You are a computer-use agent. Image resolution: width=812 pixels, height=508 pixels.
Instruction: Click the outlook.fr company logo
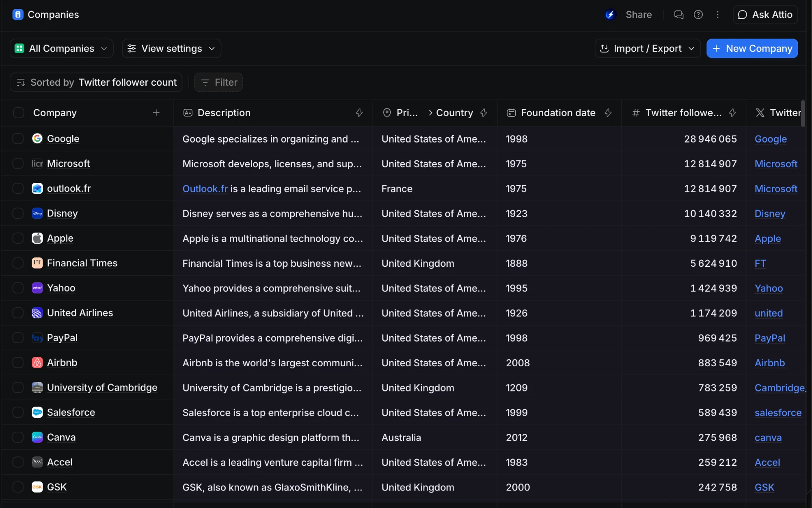coord(37,188)
